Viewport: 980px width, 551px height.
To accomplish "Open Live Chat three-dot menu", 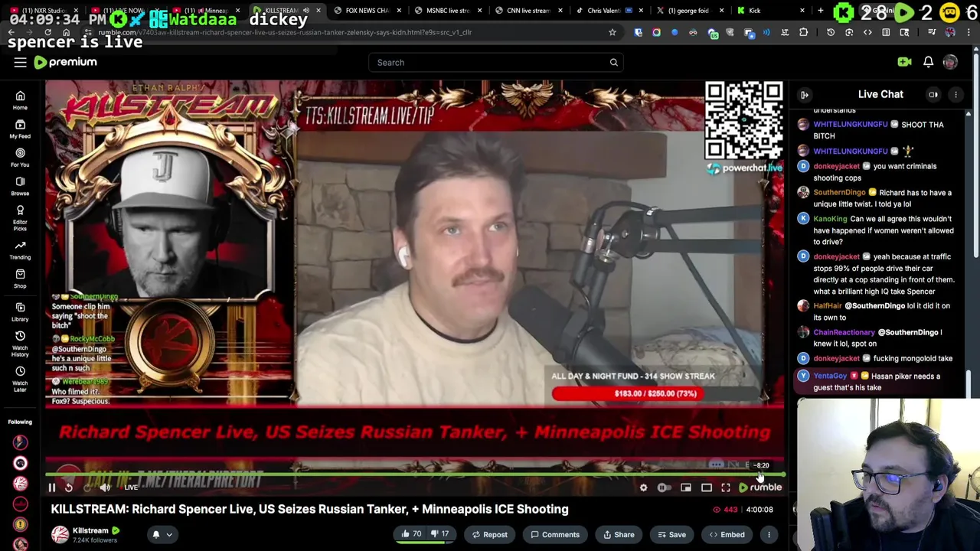I will coord(955,95).
